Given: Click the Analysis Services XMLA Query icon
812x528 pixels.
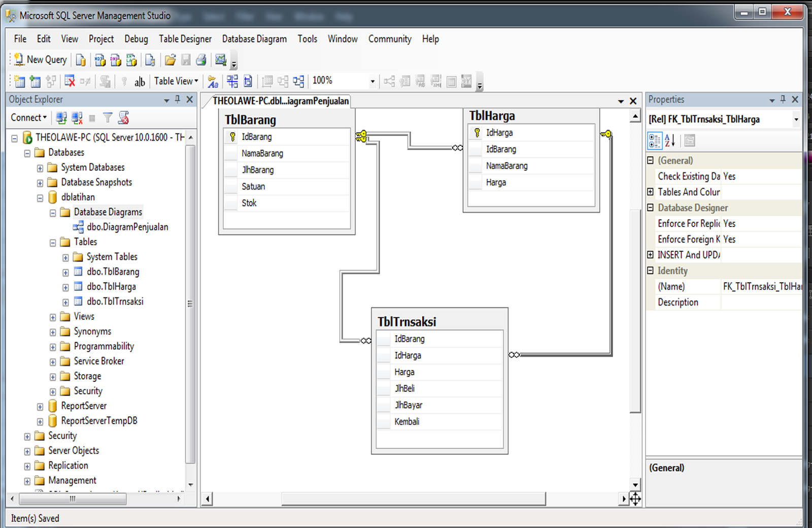Looking at the screenshot, I should coord(131,60).
